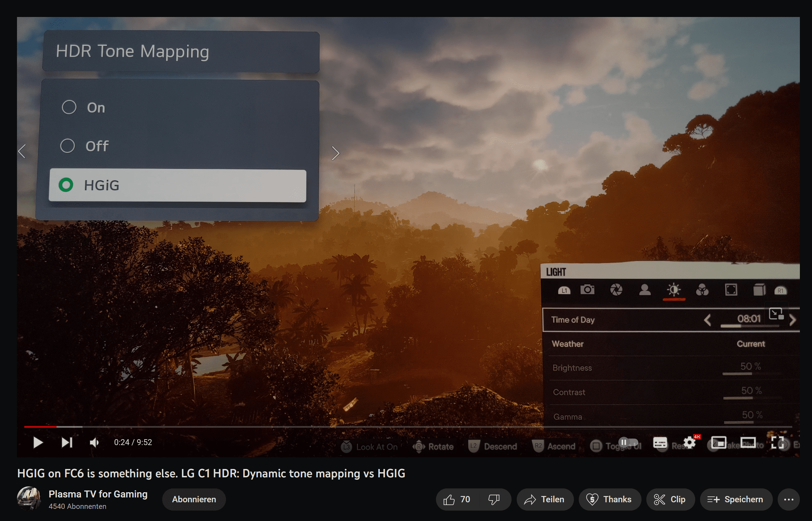Viewport: 812px width, 521px height.
Task: Enable theater mode view
Action: [748, 443]
